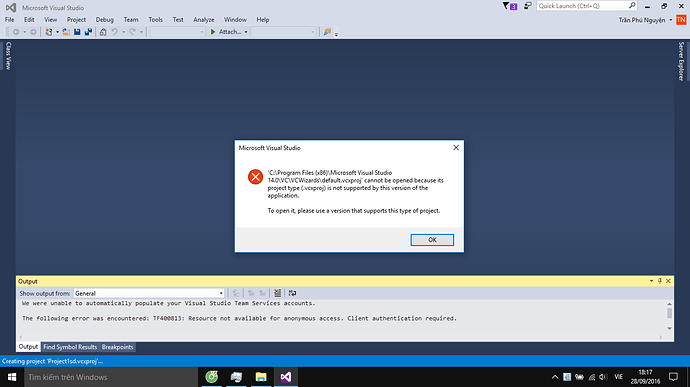Viewport: 690px width, 387px height.
Task: Switch to the Breakpoints tab
Action: point(117,347)
